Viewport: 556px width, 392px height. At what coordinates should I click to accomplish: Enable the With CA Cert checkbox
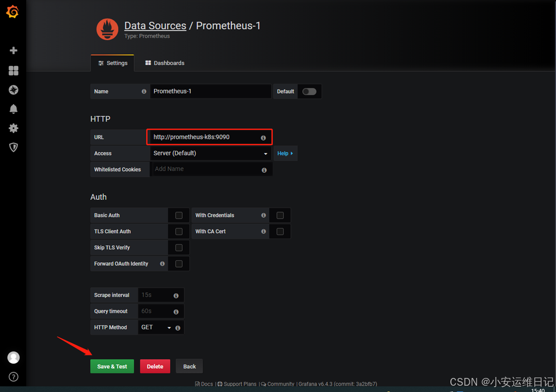point(280,231)
